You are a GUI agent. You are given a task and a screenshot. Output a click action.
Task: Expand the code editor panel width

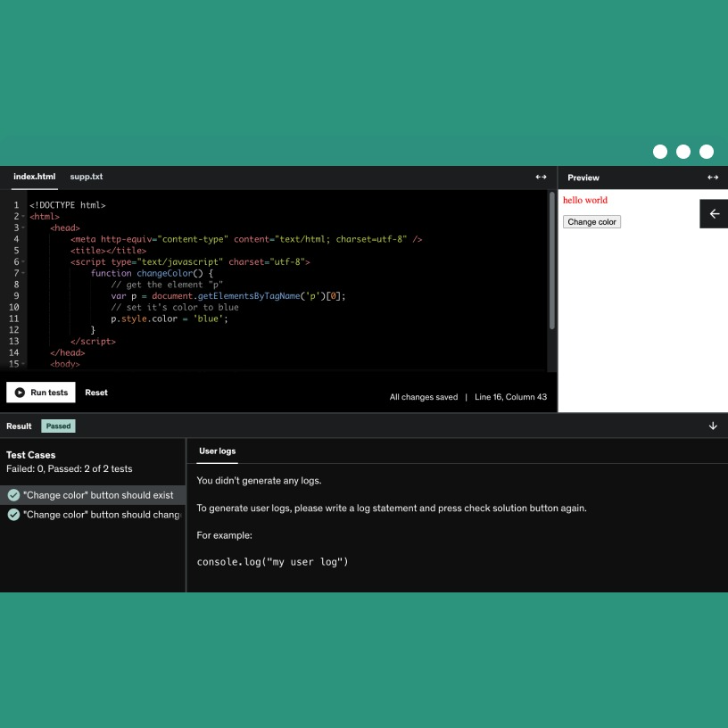[541, 178]
